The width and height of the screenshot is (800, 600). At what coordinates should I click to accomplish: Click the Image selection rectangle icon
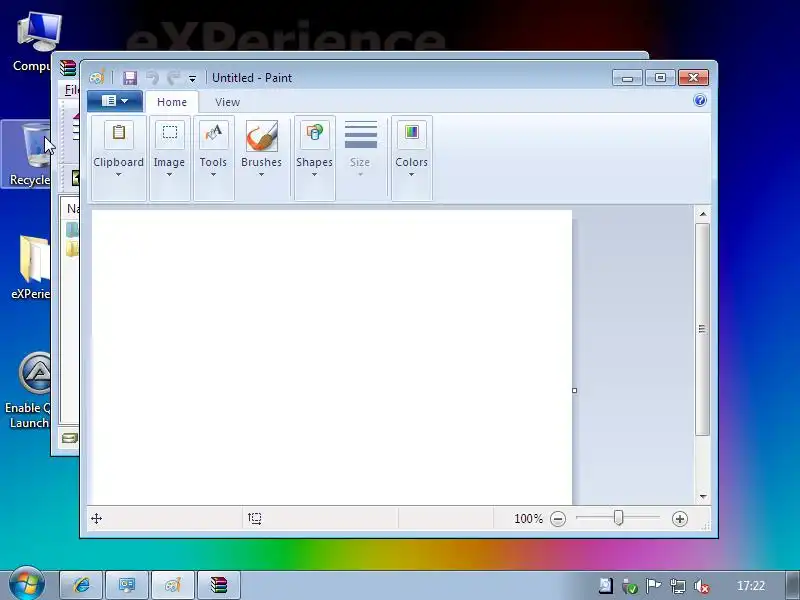[169, 134]
